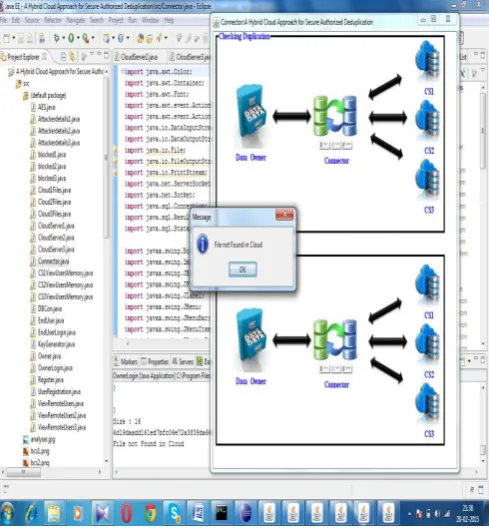Select OwnerLogin.java in the tree
The image size is (489, 531).
(x=51, y=368)
